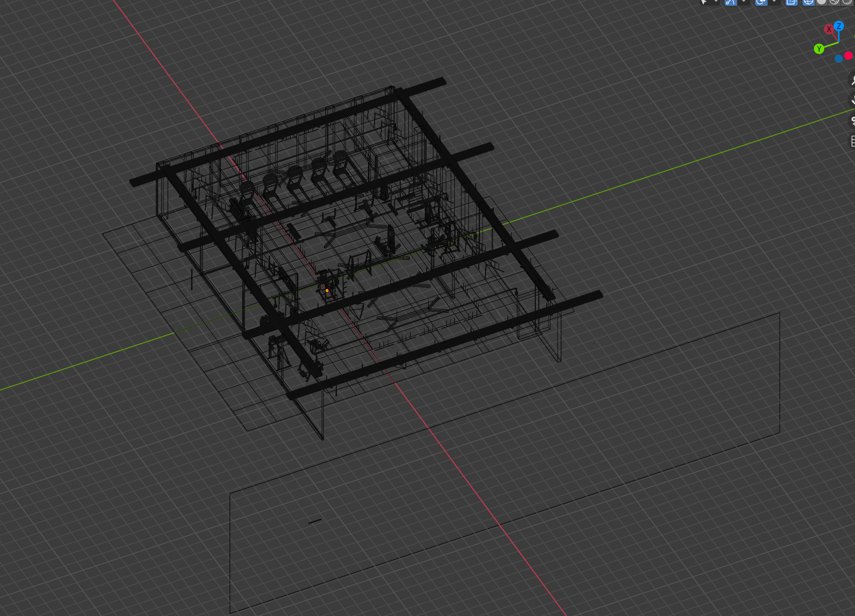Switch perspective/orthographic with the grid button
The image size is (855, 616).
click(x=852, y=141)
